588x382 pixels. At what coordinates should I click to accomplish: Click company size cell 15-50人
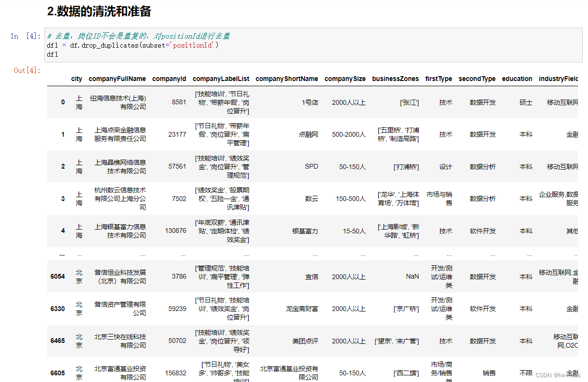[x=354, y=231]
